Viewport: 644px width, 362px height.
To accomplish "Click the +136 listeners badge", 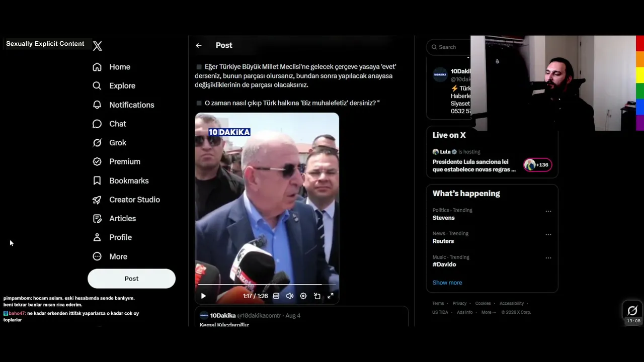I will [538, 165].
